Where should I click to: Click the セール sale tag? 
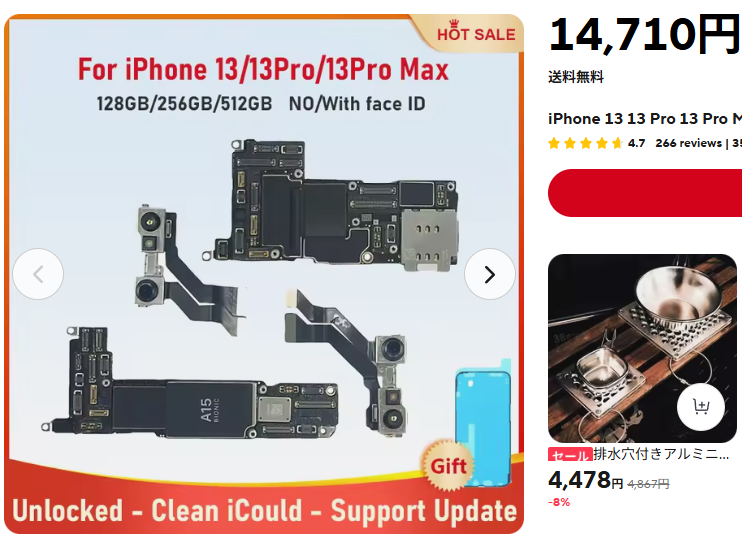pyautogui.click(x=570, y=455)
